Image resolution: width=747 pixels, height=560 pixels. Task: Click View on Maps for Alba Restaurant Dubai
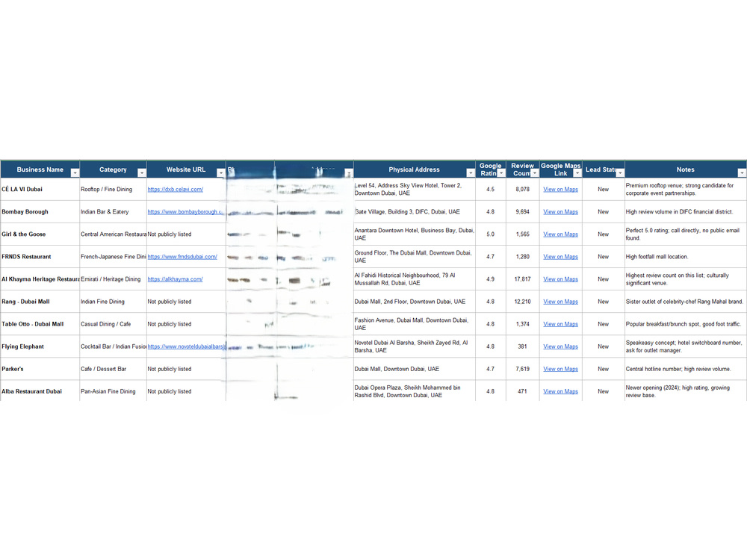(x=560, y=391)
